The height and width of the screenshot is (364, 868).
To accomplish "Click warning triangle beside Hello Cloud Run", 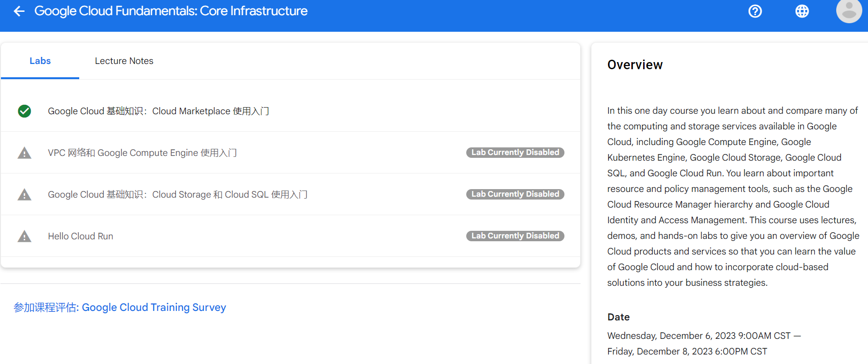I will click(x=25, y=237).
